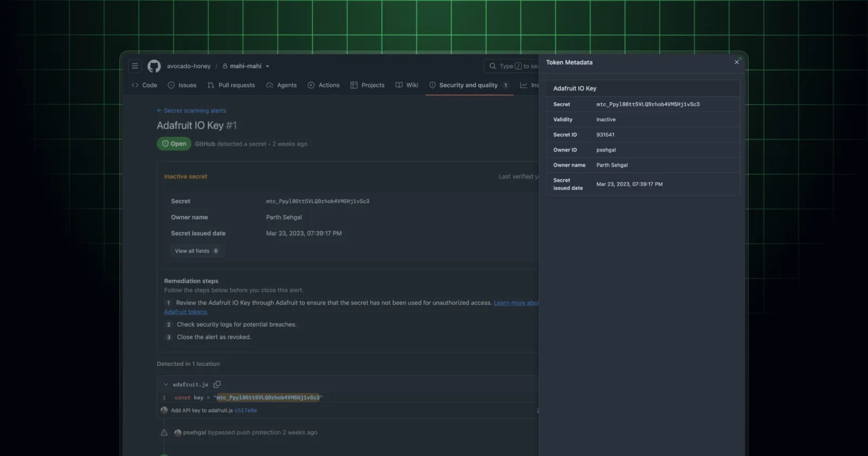
Task: Select the Inactive validity value
Action: (x=606, y=119)
